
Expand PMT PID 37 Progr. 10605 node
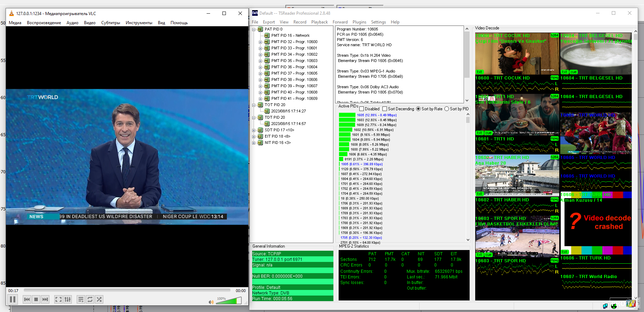pos(260,74)
